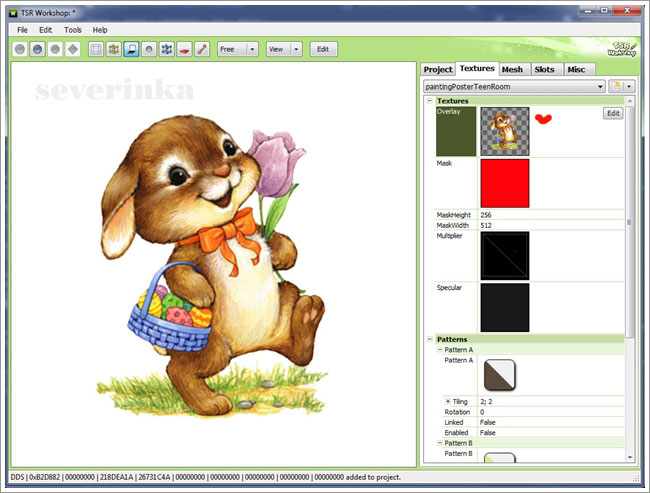This screenshot has width=650, height=493.
Task: Switch to the Project tab
Action: pyautogui.click(x=438, y=69)
